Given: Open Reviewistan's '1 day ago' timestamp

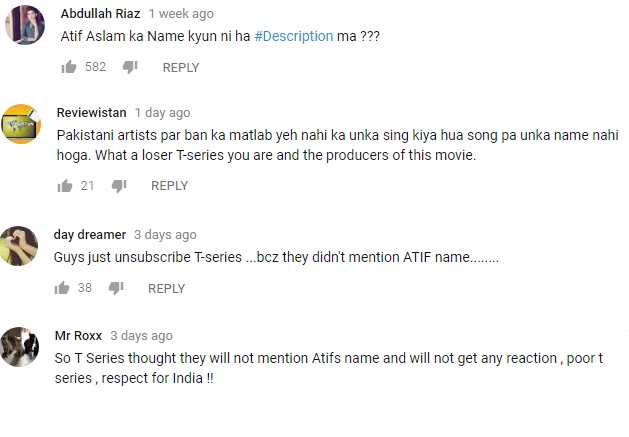Looking at the screenshot, I should [162, 113].
